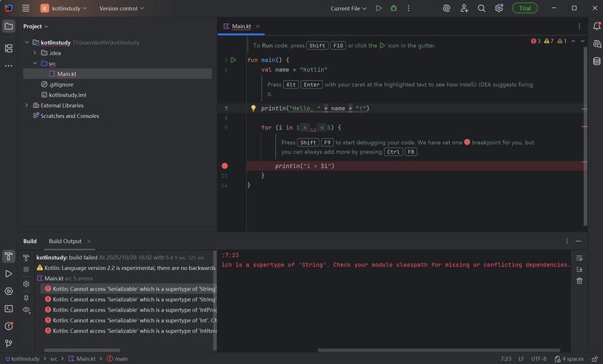This screenshot has width=603, height=364.
Task: Open the Terminal tool window
Action: 9,309
